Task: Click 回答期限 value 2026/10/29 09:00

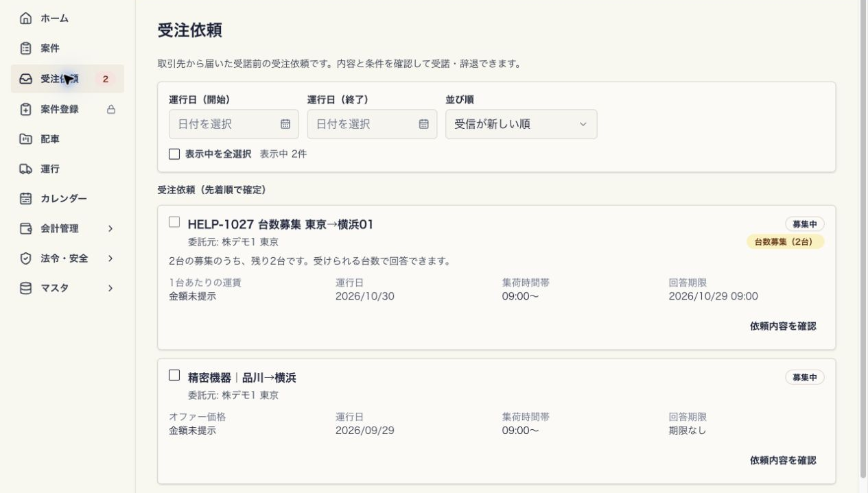Action: 714,296
